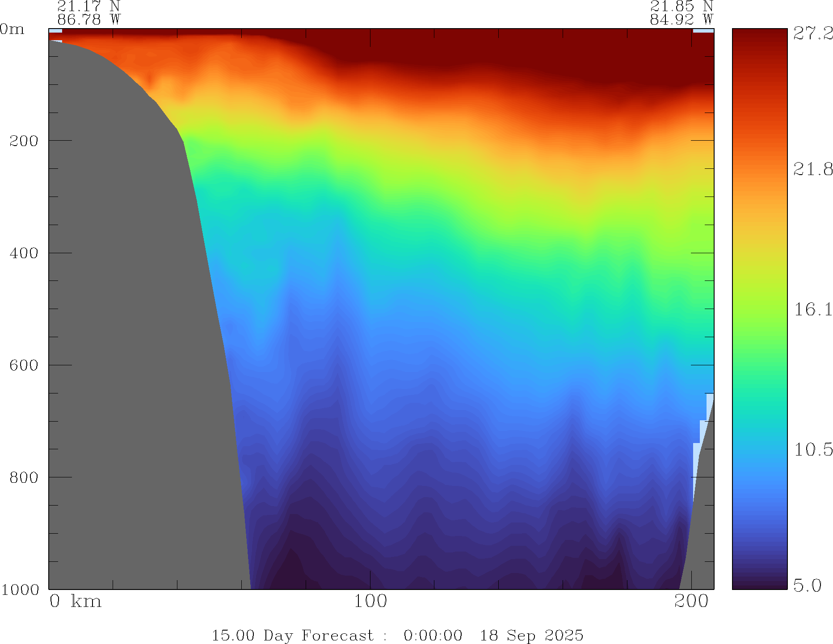The image size is (833, 644).
Task: Click the 200 depth axis label
Action: [24, 141]
